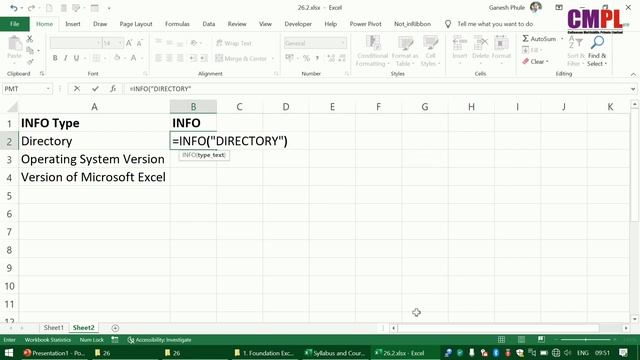Open the font name combo box

click(76, 43)
